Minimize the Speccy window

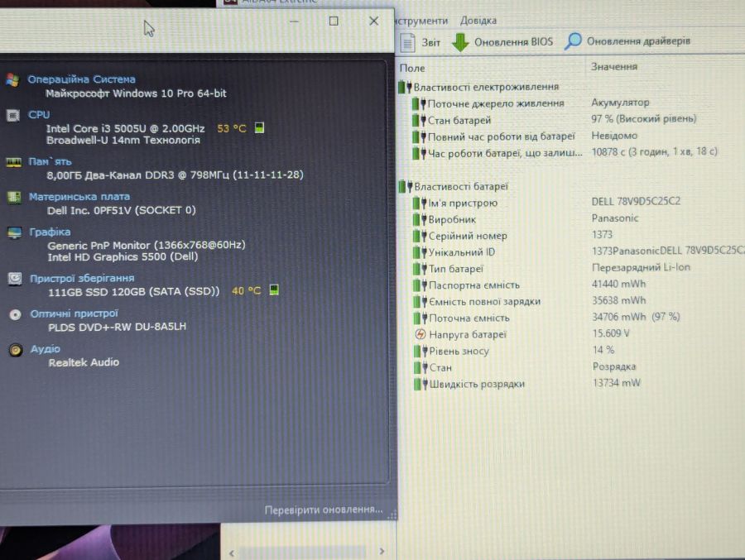[x=294, y=22]
